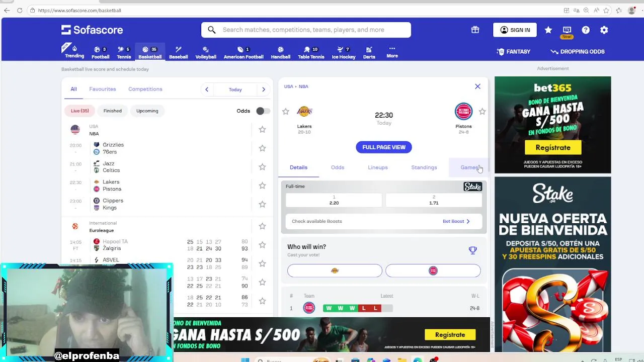Open the Competitions list tab
The width and height of the screenshot is (644, 362).
[145, 89]
